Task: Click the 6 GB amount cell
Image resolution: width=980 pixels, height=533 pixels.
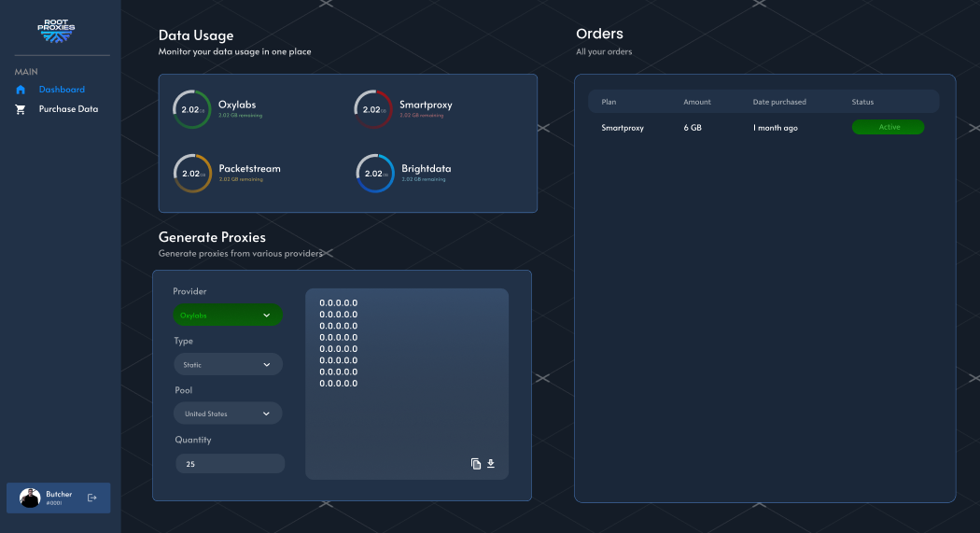Action: coord(693,128)
